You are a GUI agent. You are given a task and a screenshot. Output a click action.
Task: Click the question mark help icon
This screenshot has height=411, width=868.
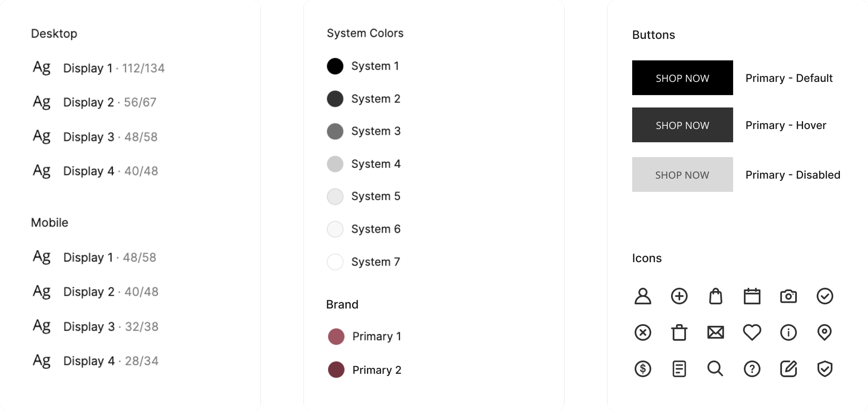pyautogui.click(x=752, y=368)
